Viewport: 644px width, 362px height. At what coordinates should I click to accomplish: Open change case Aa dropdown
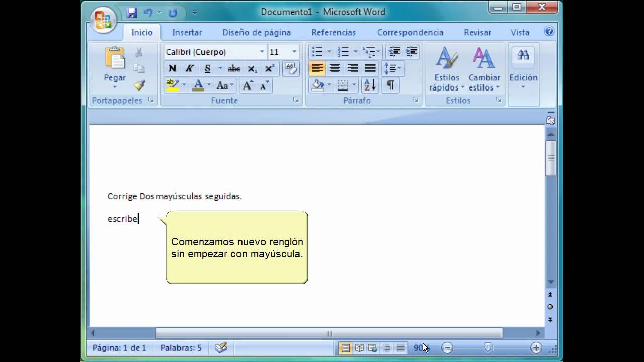coord(225,85)
